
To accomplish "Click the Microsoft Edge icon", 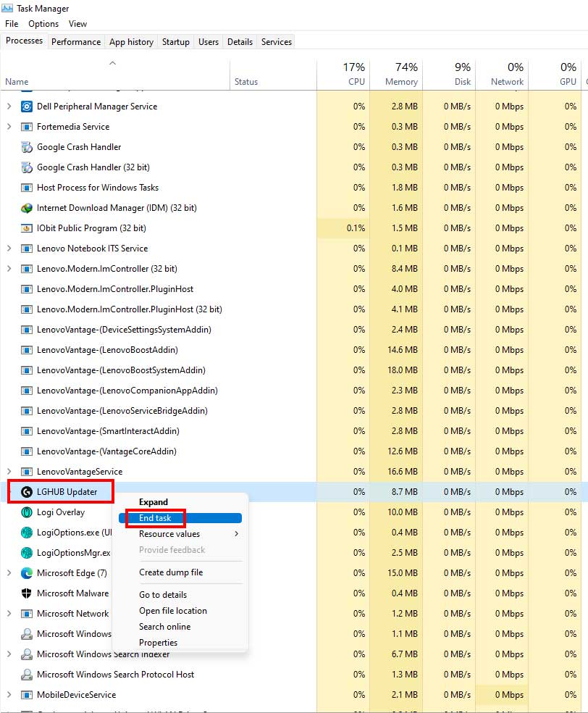I will pos(27,573).
